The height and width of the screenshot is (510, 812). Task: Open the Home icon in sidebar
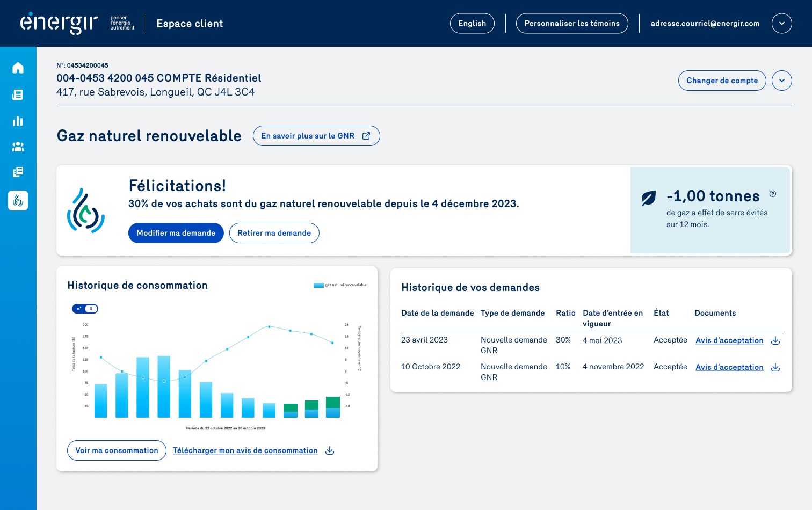pos(18,68)
